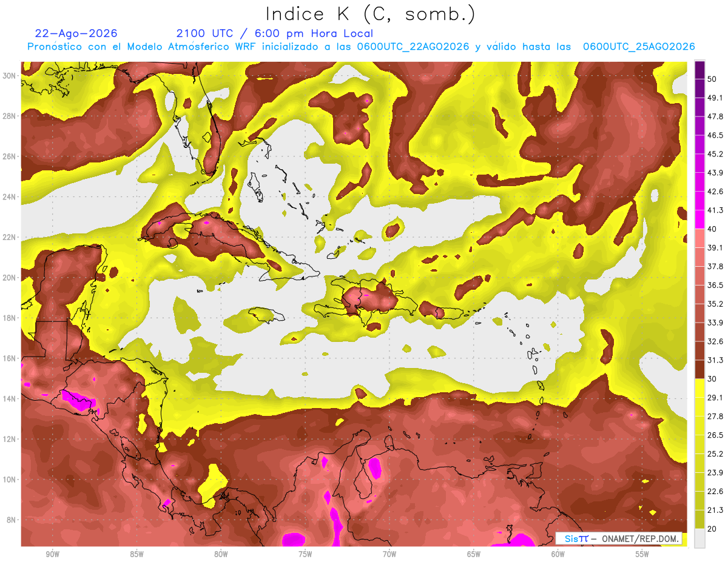Select the colorbar value 40
728x562 pixels.
point(712,229)
